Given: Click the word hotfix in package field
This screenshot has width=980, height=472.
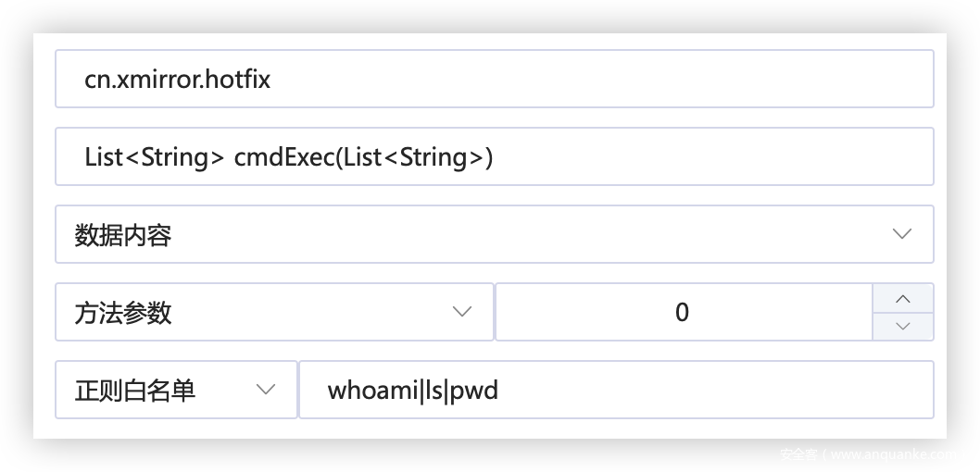Looking at the screenshot, I should (x=239, y=80).
